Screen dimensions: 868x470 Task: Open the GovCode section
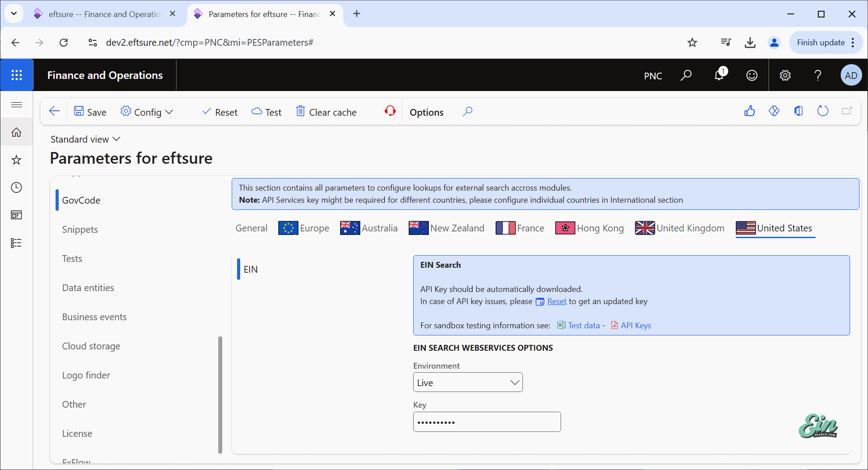click(81, 200)
